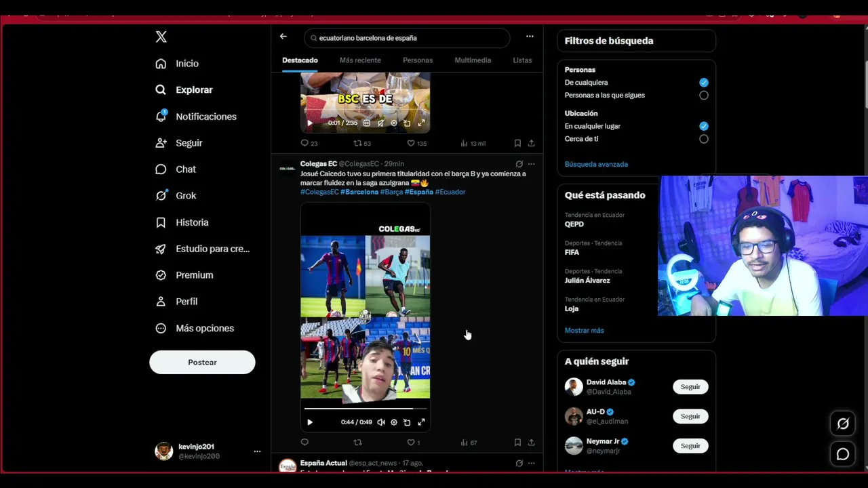Viewport: 868px width, 488px height.
Task: Bookmark the top post with 135 likes
Action: (x=517, y=143)
